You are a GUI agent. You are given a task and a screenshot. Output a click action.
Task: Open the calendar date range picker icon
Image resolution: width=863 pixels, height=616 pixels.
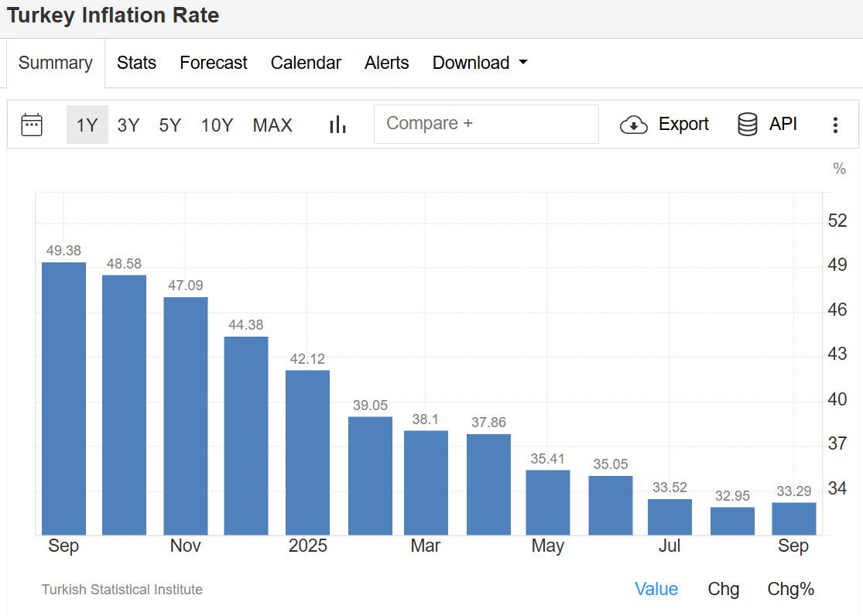[x=32, y=125]
